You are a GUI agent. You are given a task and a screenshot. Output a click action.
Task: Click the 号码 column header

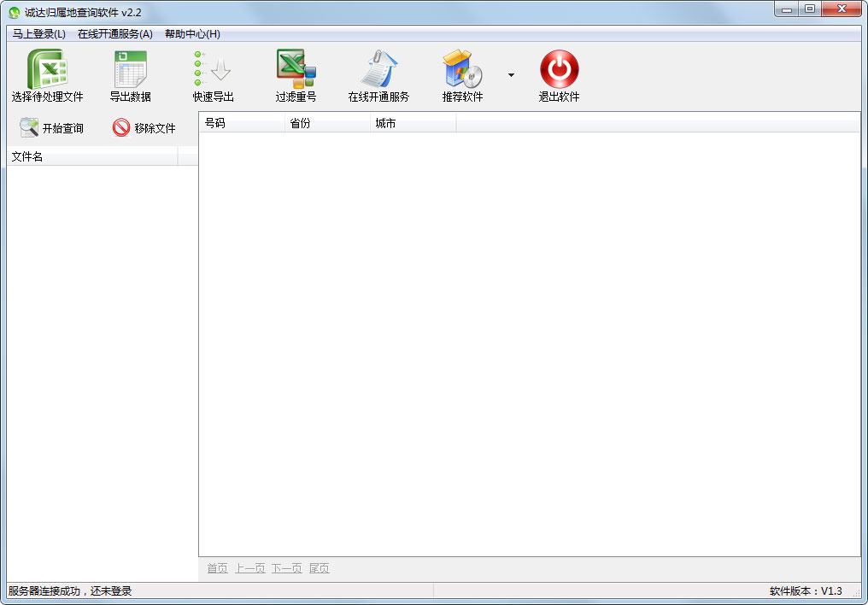tap(241, 123)
